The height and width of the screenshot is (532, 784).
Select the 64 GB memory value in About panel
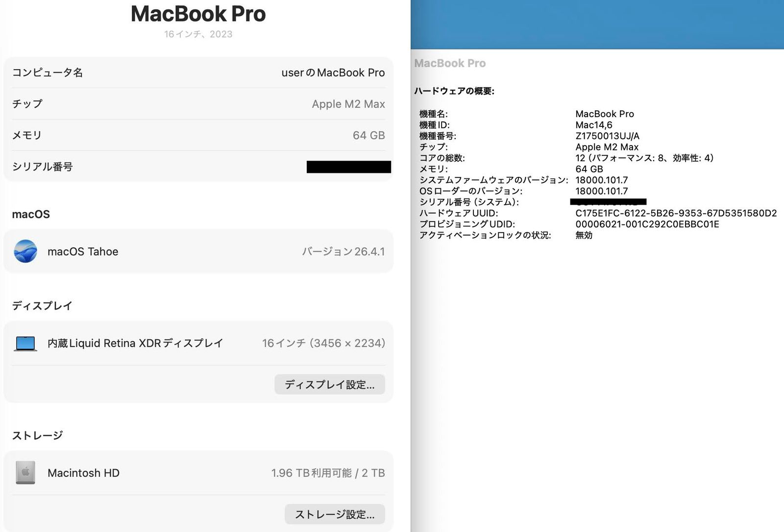(x=369, y=135)
